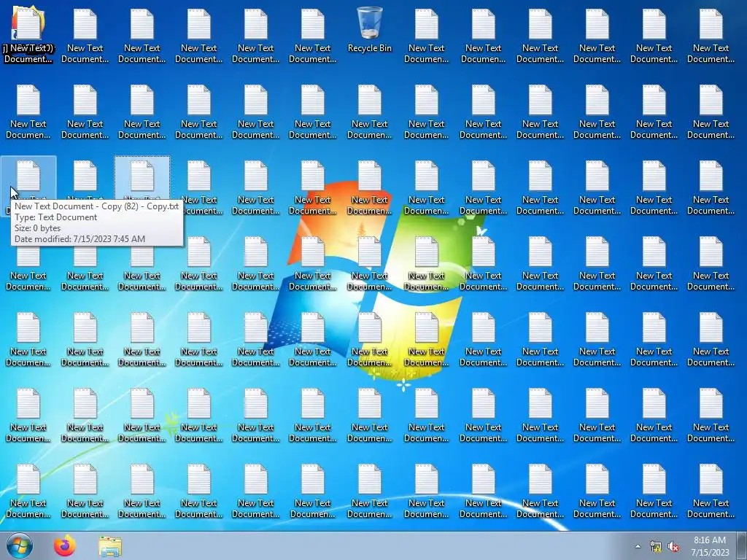This screenshot has width=747, height=560.
Task: Click the Show Desktop strip beside clock
Action: click(x=741, y=545)
